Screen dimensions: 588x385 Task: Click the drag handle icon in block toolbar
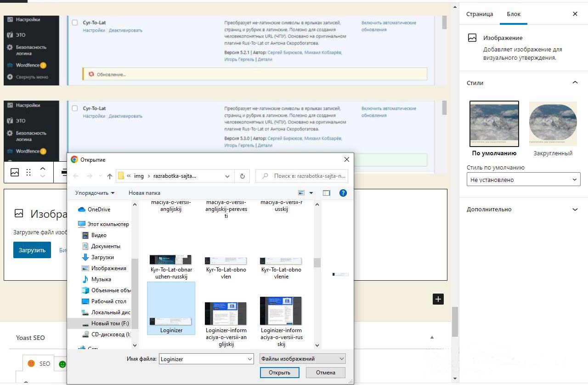tap(28, 172)
